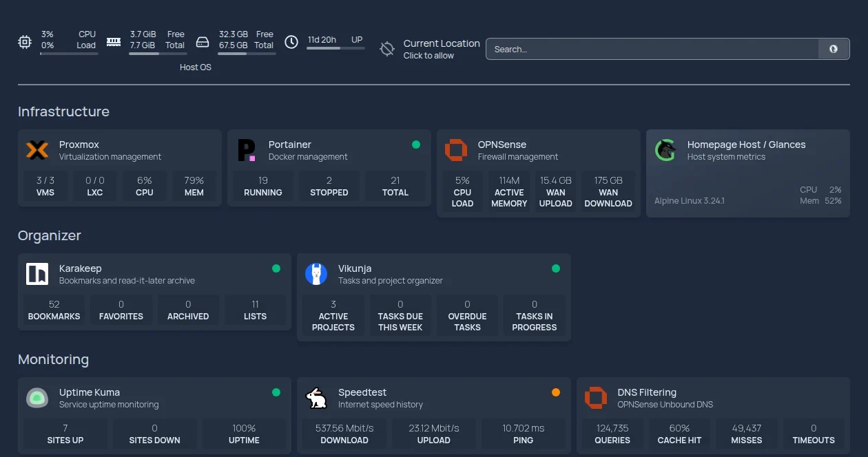Image resolution: width=868 pixels, height=457 pixels.
Task: Click the memory usage progress bar
Action: tap(158, 54)
